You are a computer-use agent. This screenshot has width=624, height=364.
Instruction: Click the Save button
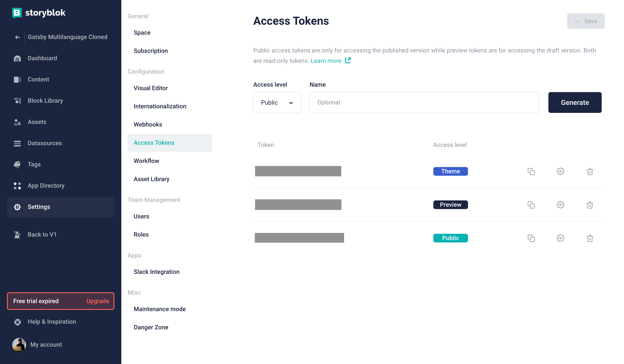coord(586,21)
